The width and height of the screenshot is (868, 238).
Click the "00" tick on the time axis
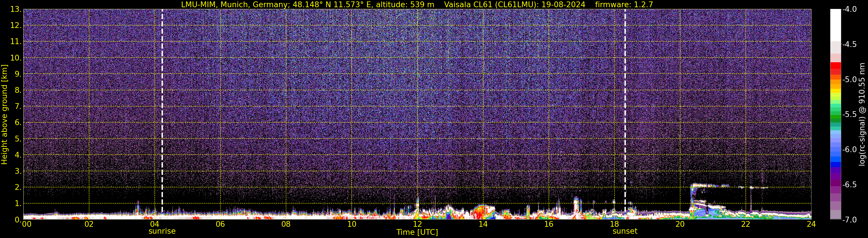26,224
